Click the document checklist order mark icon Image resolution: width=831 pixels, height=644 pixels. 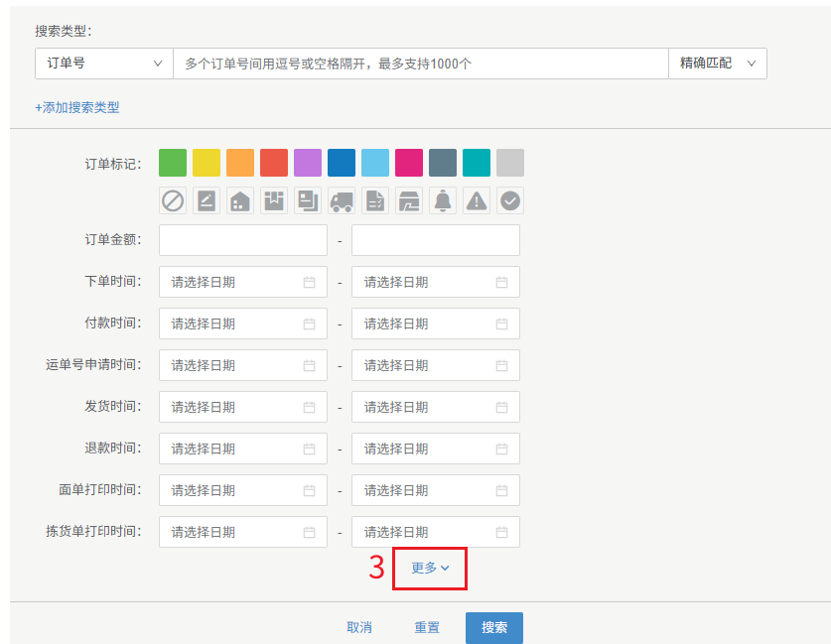tap(375, 200)
